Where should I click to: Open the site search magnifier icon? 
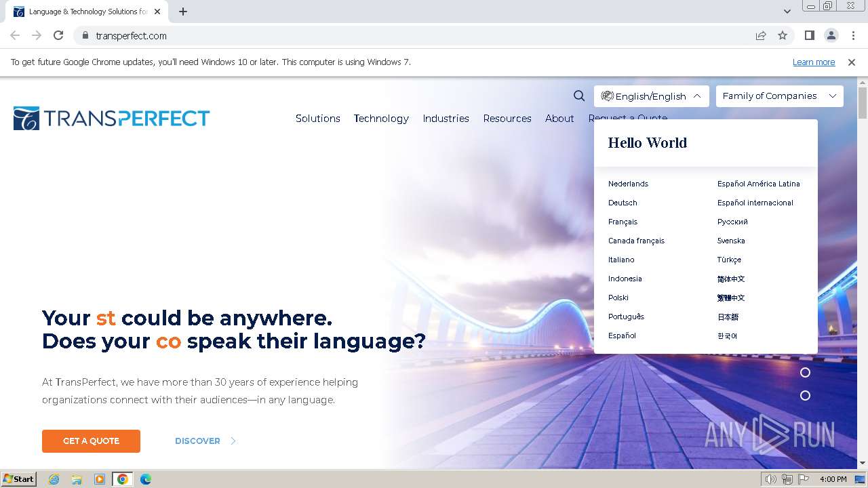point(579,96)
